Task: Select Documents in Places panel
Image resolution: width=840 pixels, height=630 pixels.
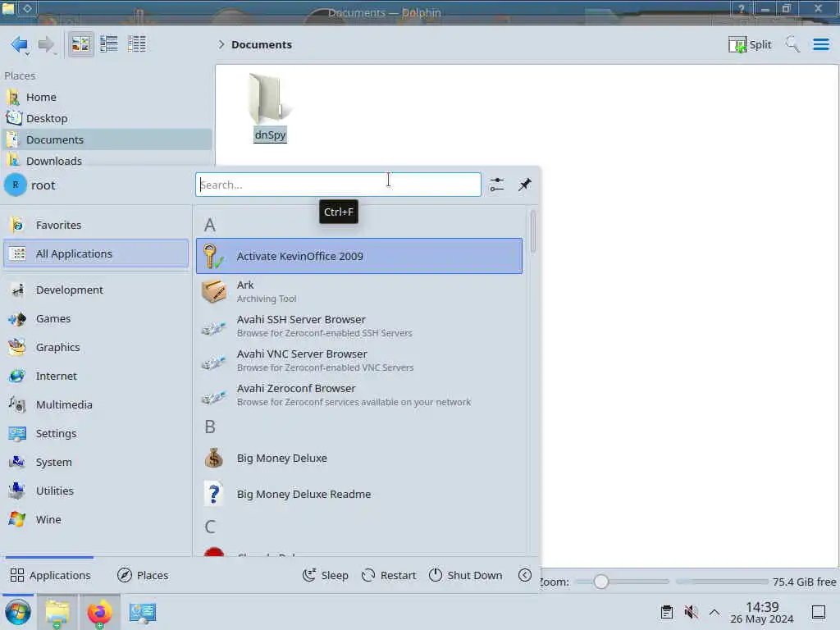Action: click(x=106, y=139)
